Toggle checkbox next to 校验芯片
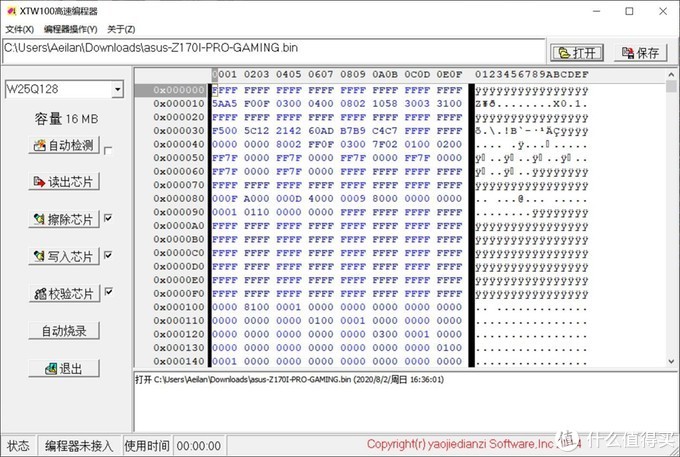The image size is (680, 457). 108,291
